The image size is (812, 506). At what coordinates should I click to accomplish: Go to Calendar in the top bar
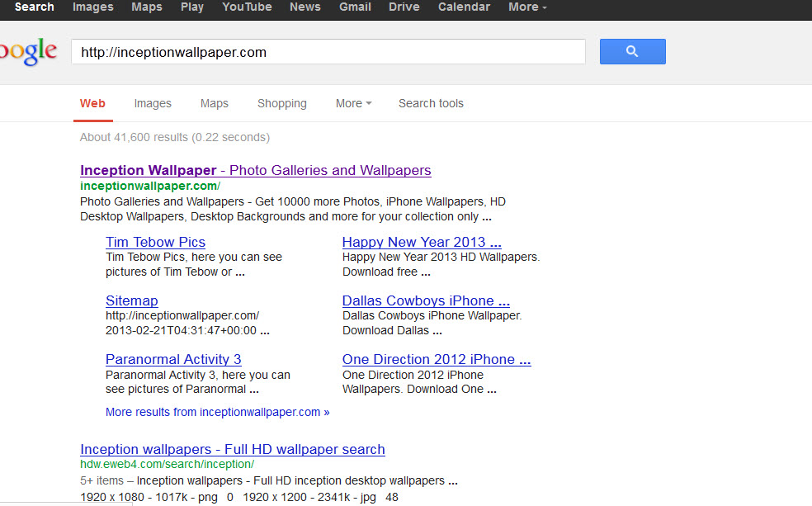(x=463, y=7)
